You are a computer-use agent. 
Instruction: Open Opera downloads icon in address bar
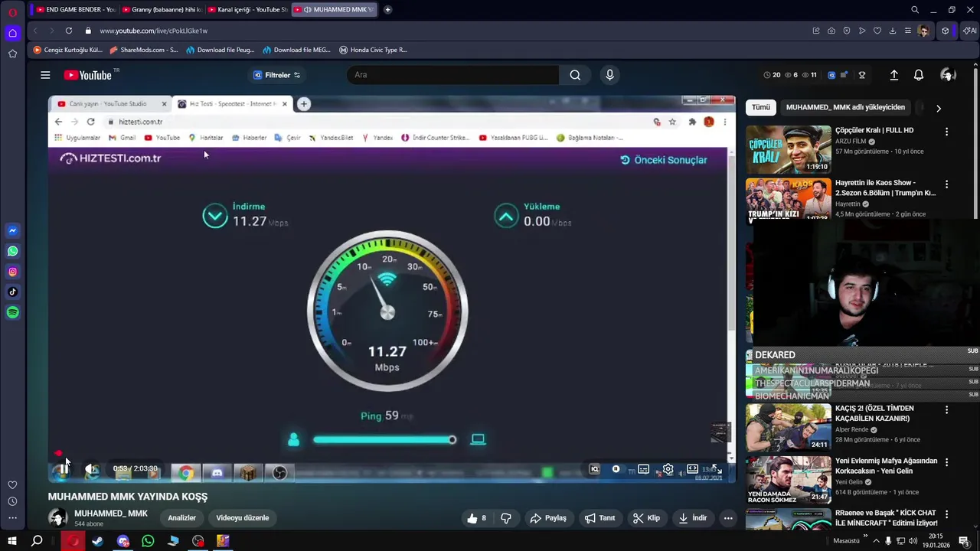point(893,31)
